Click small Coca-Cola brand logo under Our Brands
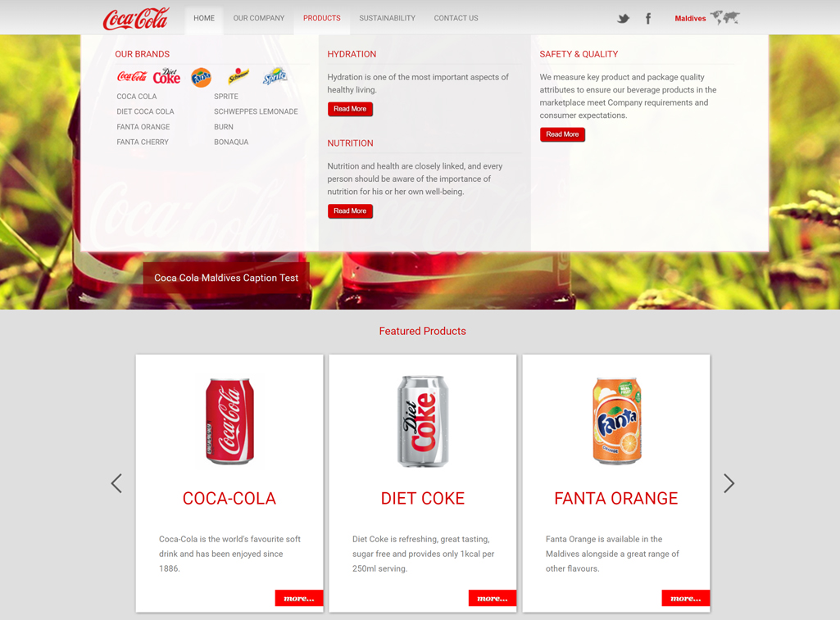The width and height of the screenshot is (840, 620). pyautogui.click(x=132, y=76)
